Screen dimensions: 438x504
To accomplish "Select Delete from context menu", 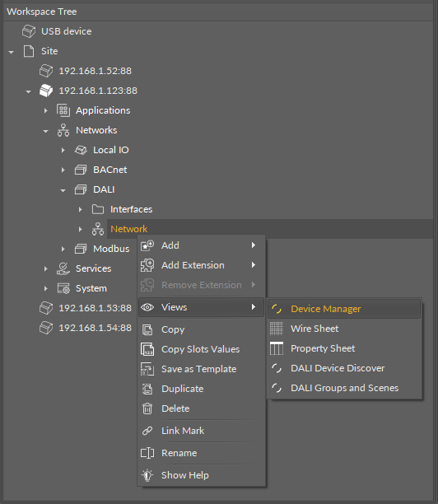I will pyautogui.click(x=202, y=408).
